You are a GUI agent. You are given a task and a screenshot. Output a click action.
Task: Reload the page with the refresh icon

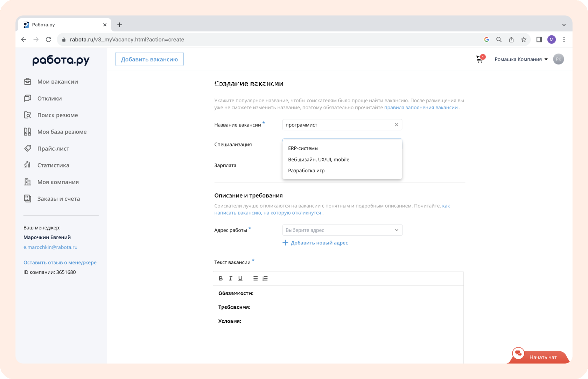49,40
